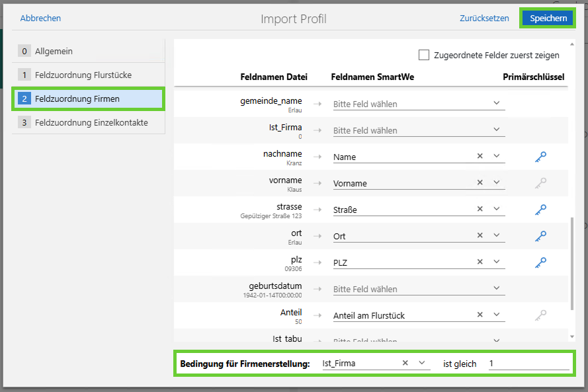
Task: Click Zurücksetzen to reset the profile
Action: tap(484, 18)
